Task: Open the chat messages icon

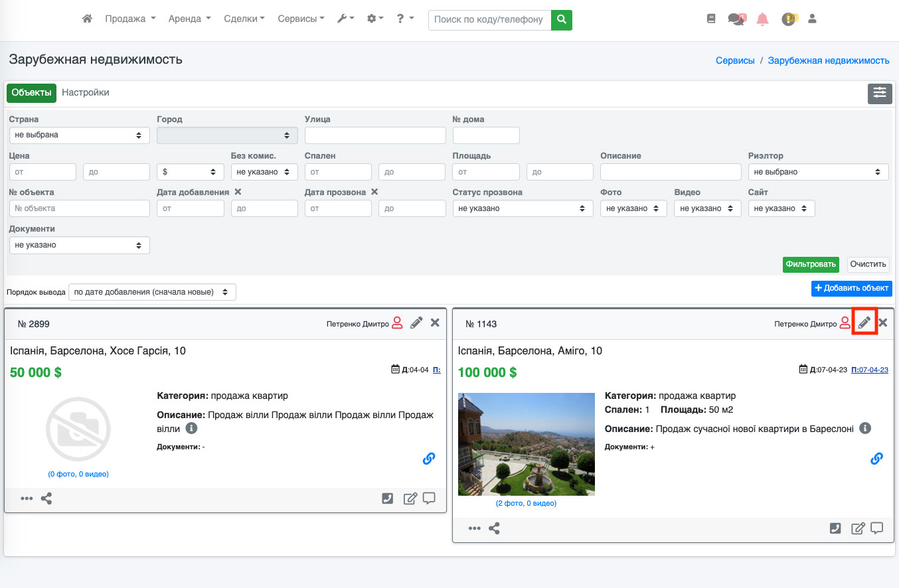Action: (x=736, y=19)
